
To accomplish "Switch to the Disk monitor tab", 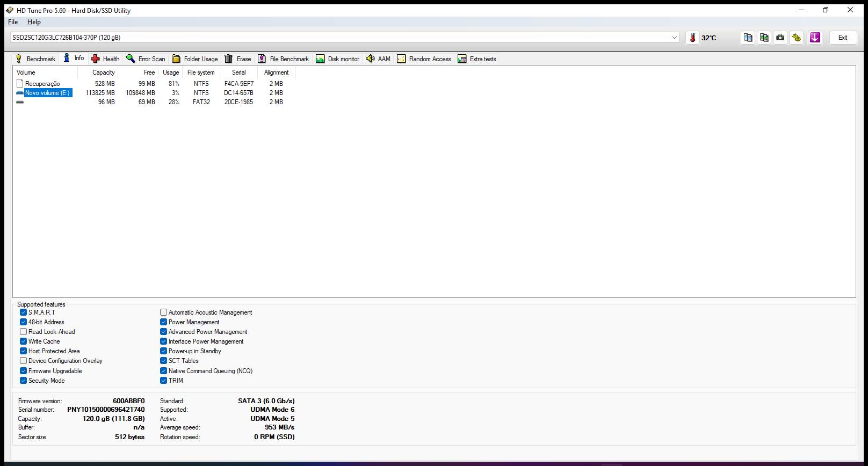I will pos(338,59).
